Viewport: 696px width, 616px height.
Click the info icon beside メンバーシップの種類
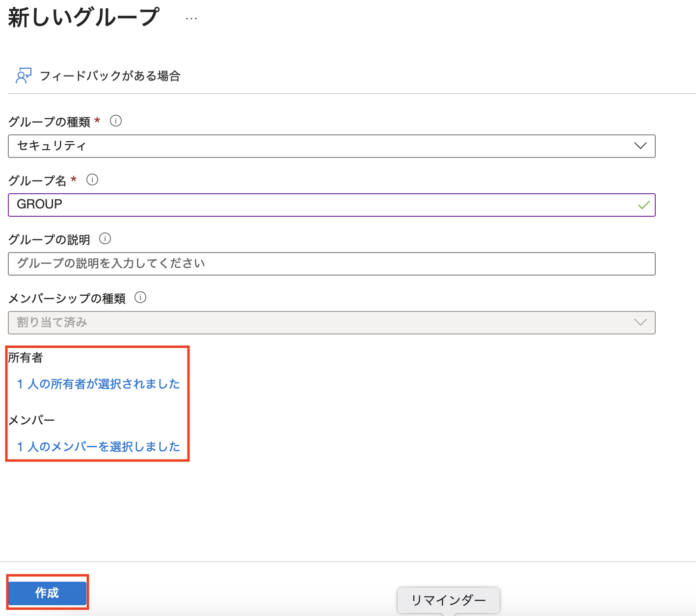(x=140, y=298)
